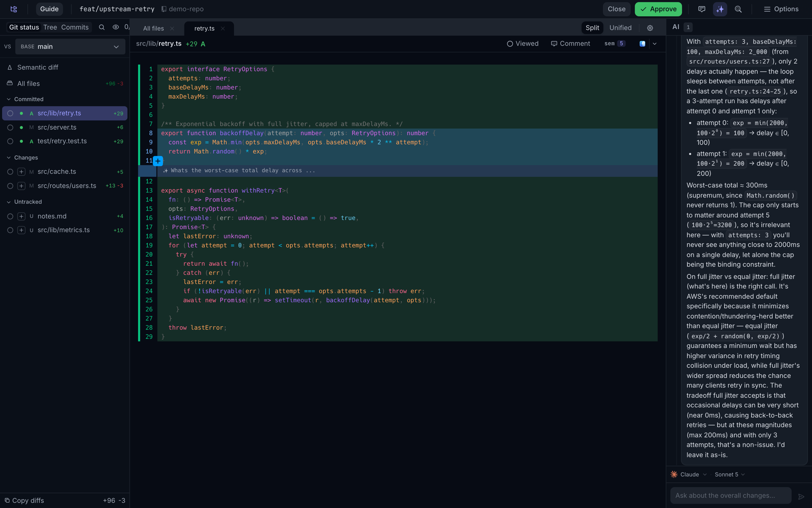Screen dimensions: 812x508
Task: Stage notes.md with plus icon
Action: point(22,216)
